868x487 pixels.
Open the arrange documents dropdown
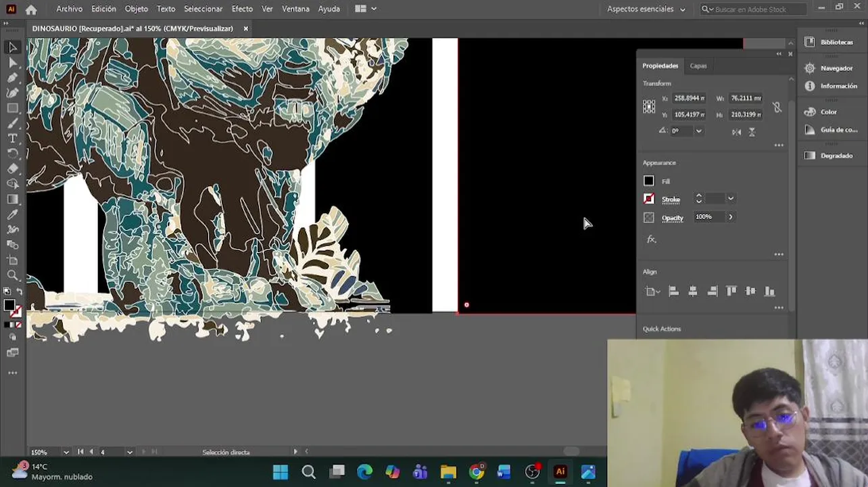pos(365,9)
